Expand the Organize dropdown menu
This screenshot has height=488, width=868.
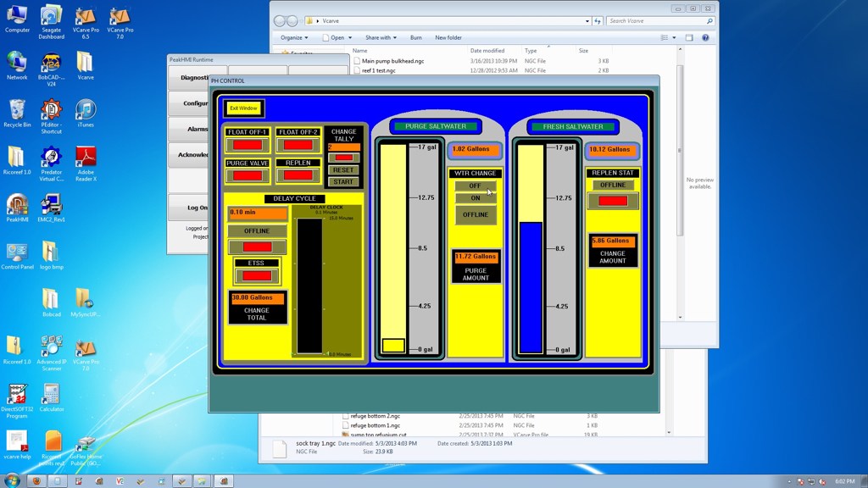(x=294, y=37)
